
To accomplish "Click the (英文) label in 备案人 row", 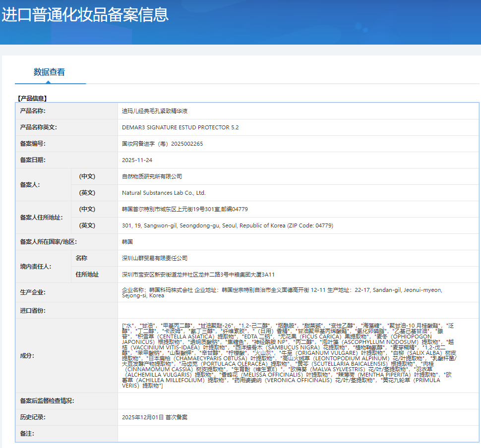I will (x=87, y=193).
